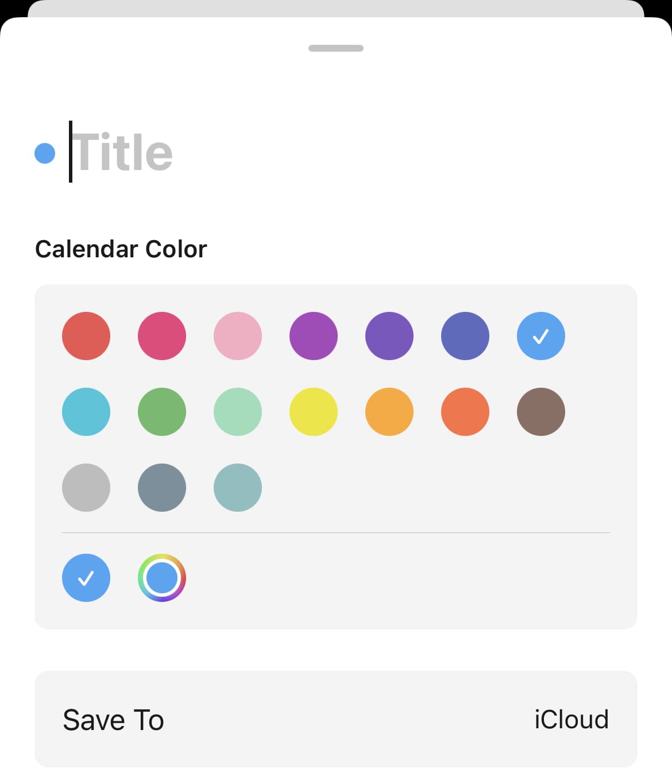Choose the indigo color swatch
This screenshot has width=672, height=784.
tap(465, 336)
